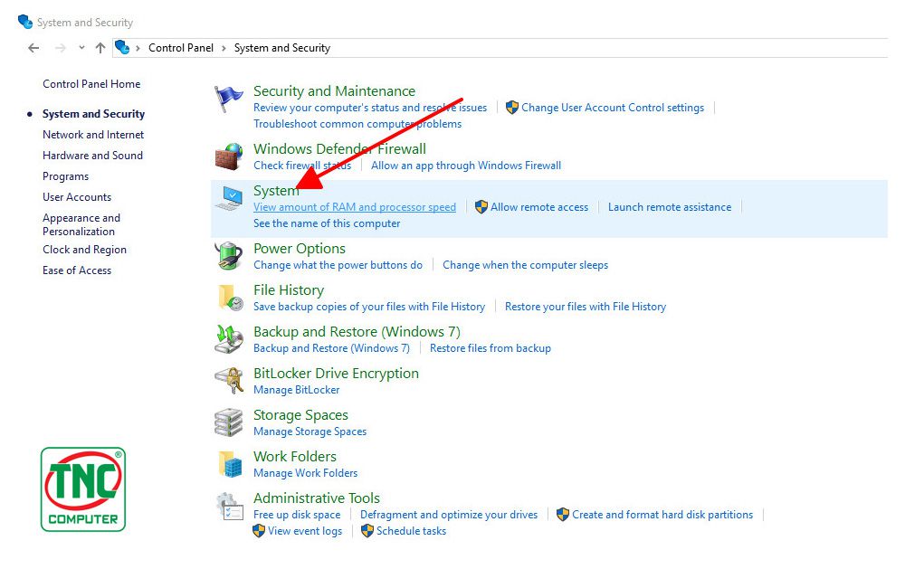Open the Administrative Tools heading
This screenshot has width=905, height=588.
click(x=316, y=498)
